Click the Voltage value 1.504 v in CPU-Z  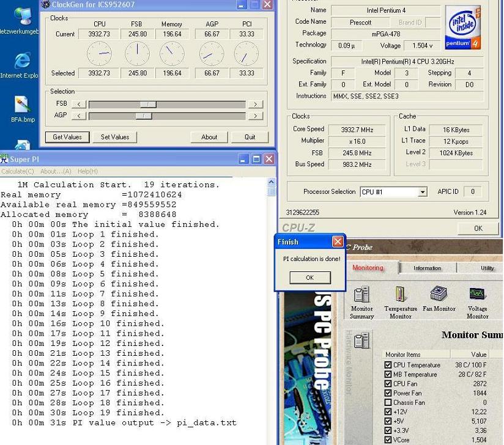(x=423, y=46)
